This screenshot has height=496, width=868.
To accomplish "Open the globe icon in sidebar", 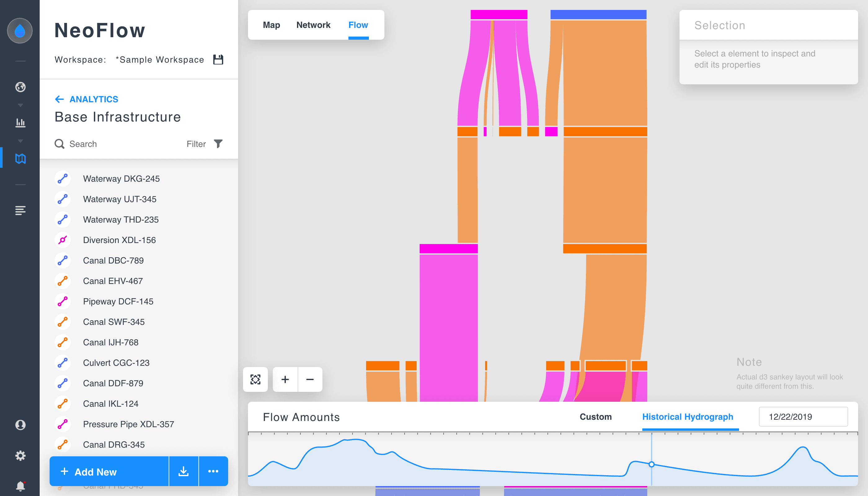I will click(x=20, y=87).
